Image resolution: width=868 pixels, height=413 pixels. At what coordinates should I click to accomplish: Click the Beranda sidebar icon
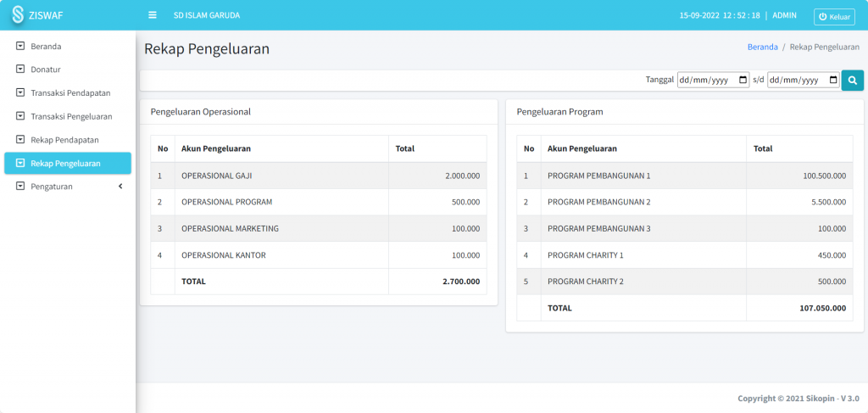click(20, 47)
